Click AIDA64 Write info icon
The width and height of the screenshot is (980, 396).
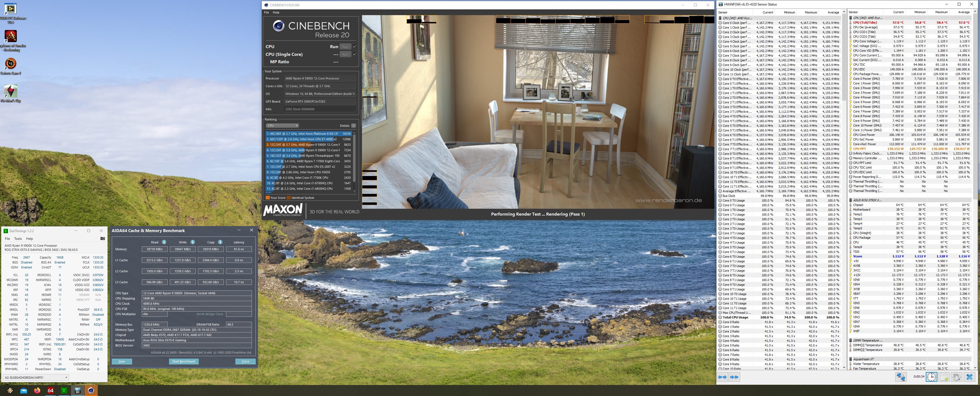[192, 242]
